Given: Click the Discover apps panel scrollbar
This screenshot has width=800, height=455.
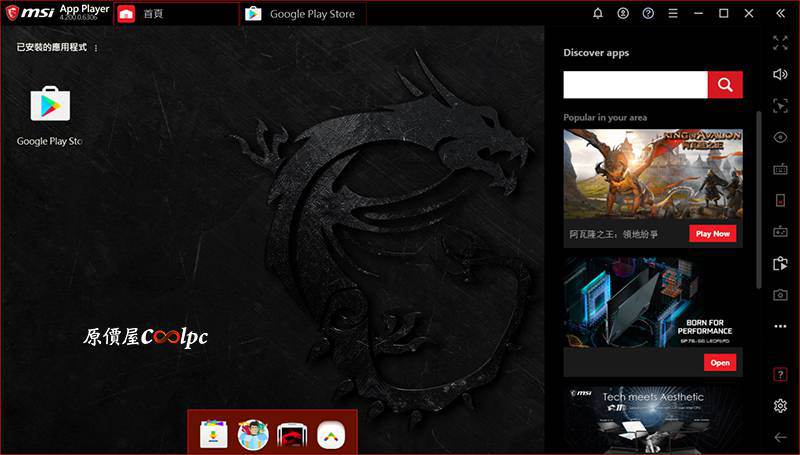Looking at the screenshot, I should pos(759,199).
